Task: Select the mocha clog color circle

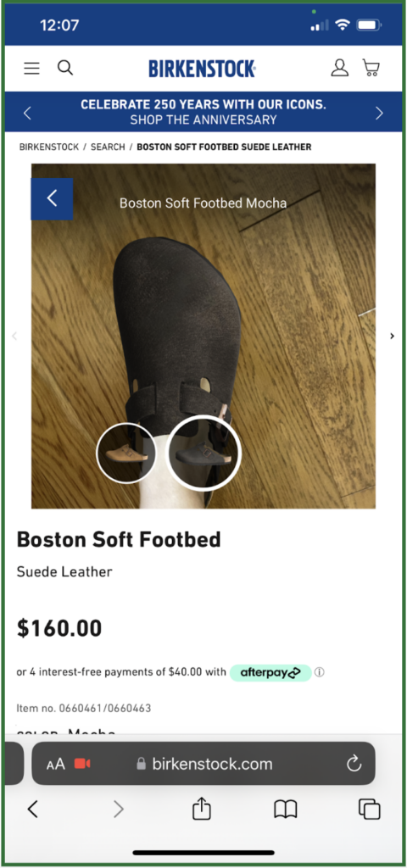Action: [203, 453]
